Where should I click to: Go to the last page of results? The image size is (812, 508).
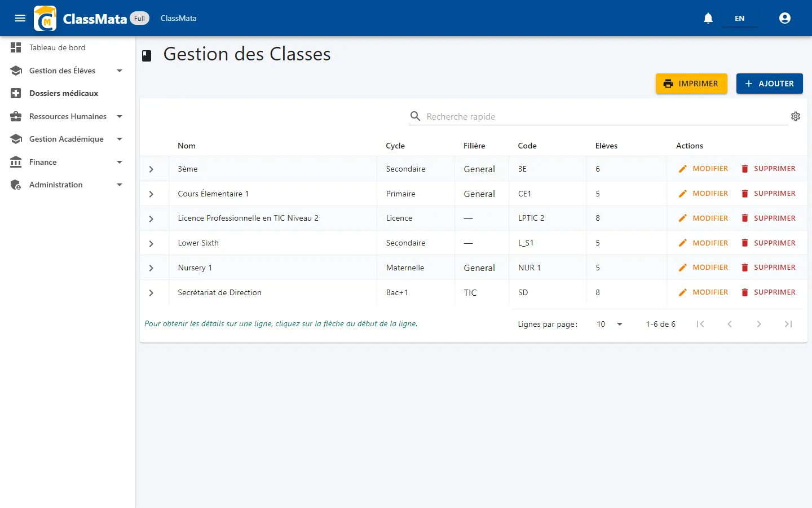click(788, 324)
